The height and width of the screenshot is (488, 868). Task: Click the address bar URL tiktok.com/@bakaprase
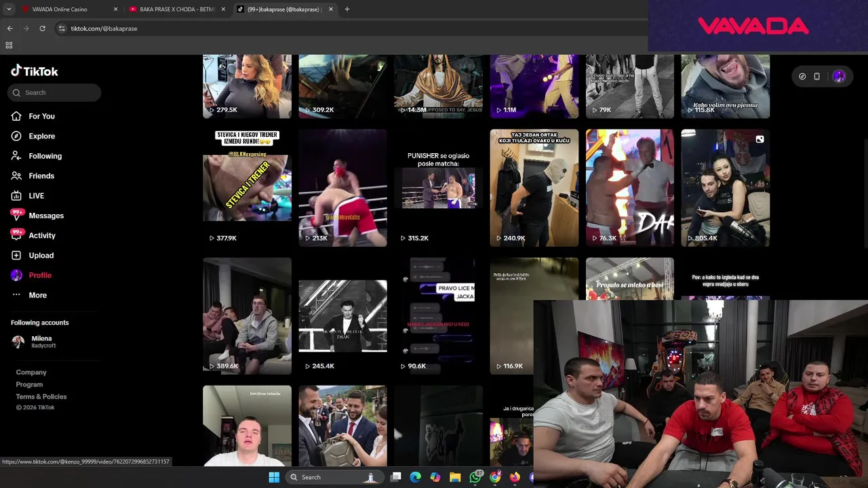pos(104,28)
